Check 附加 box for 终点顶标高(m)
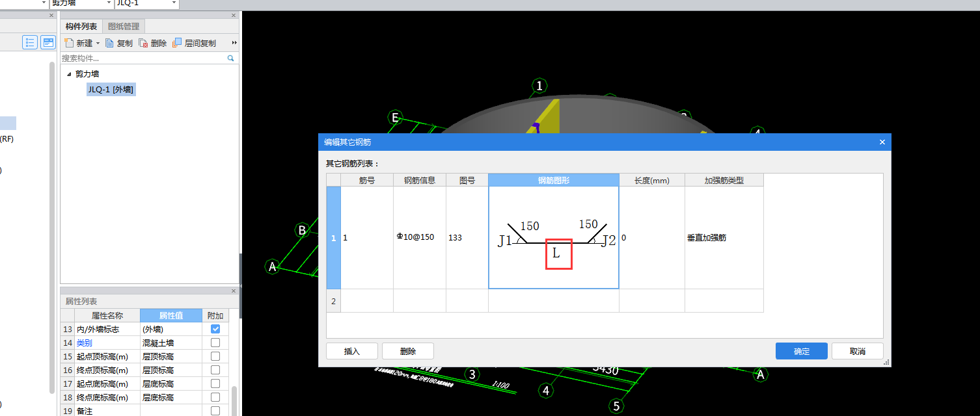 [x=215, y=370]
